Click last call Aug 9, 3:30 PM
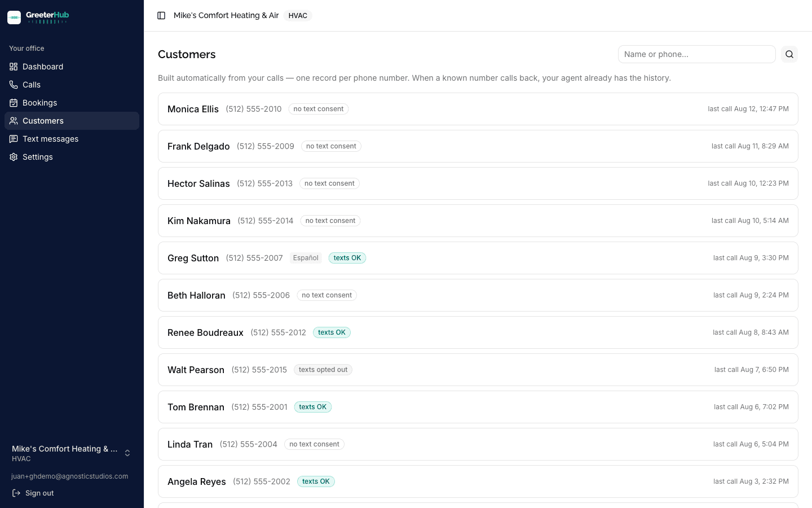This screenshot has height=508, width=812. 751,258
